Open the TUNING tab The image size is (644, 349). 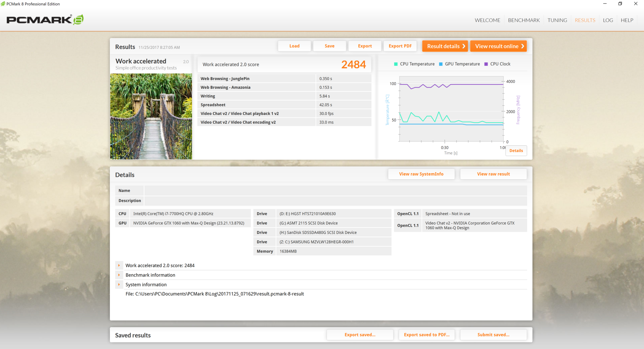tap(557, 20)
